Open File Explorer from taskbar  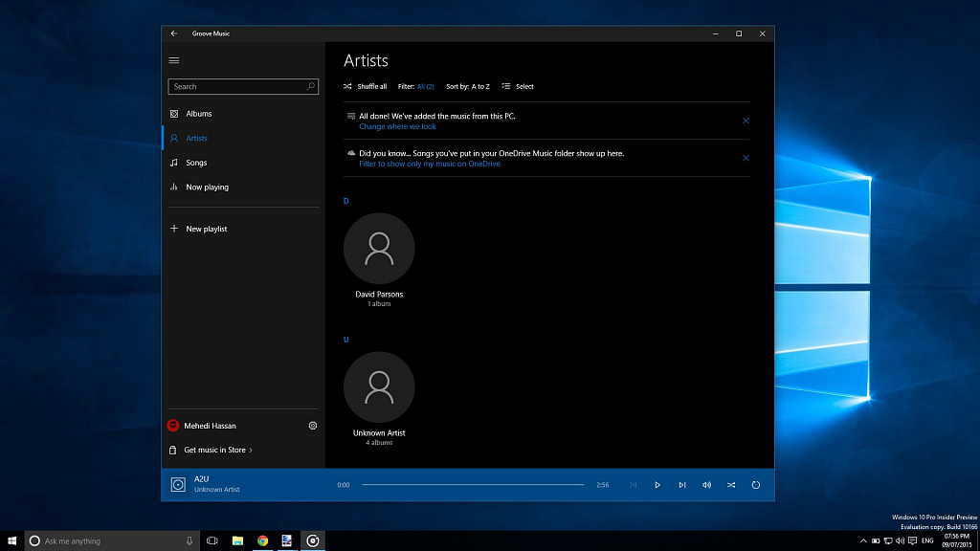point(237,541)
